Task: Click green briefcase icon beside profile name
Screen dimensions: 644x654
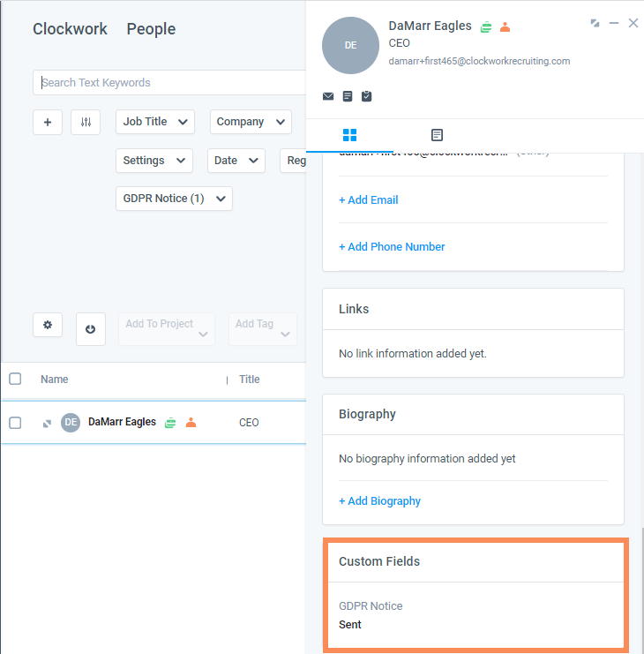Action: [x=486, y=27]
